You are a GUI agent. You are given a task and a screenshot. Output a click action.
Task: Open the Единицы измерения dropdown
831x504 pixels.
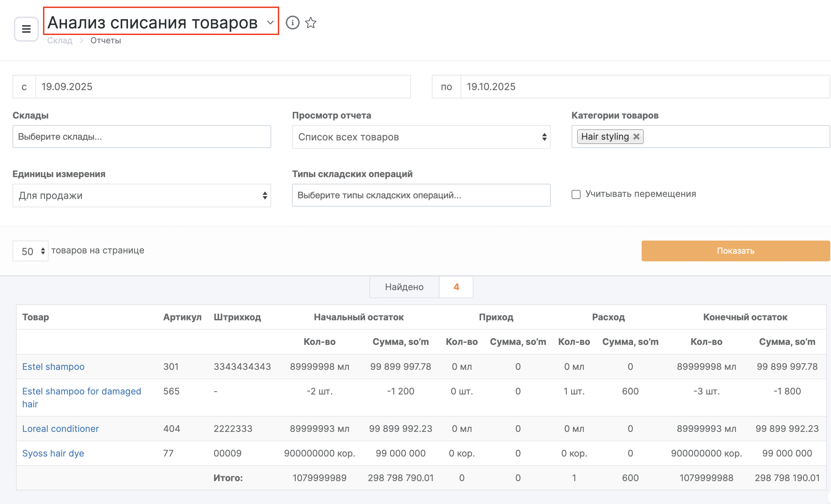coord(142,195)
